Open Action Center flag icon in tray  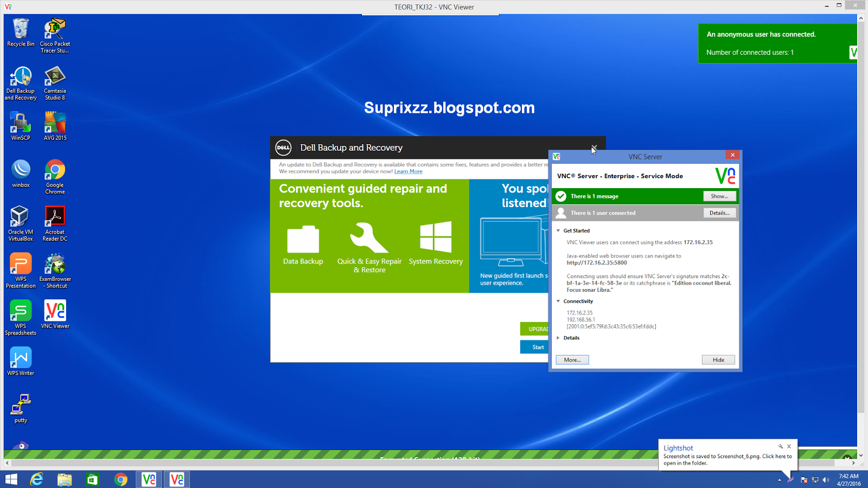tap(804, 480)
